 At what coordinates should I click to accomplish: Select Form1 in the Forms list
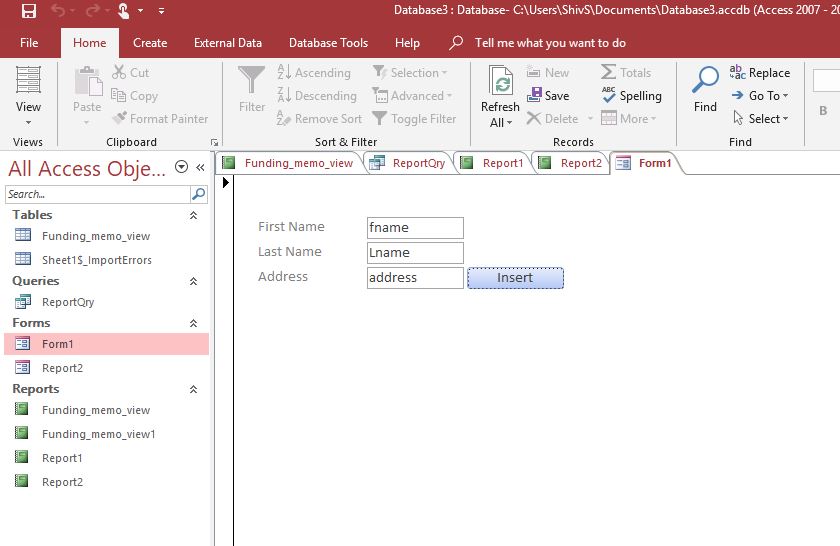coord(106,344)
